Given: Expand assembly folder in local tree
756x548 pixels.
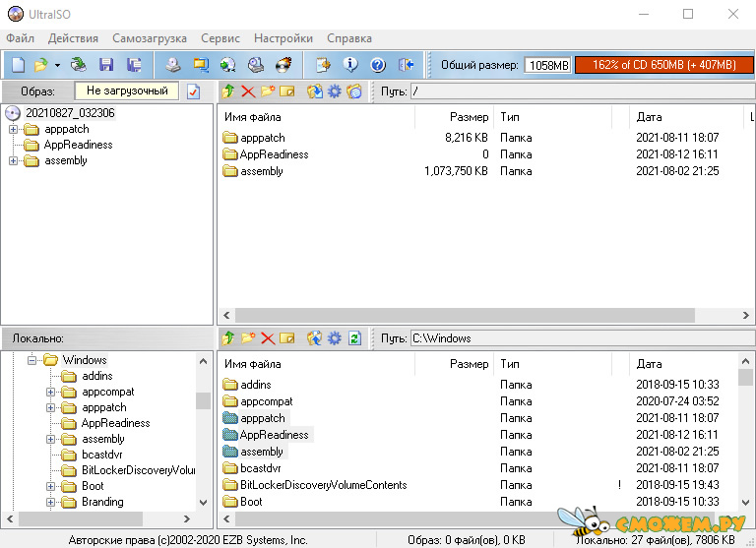Looking at the screenshot, I should point(50,439).
